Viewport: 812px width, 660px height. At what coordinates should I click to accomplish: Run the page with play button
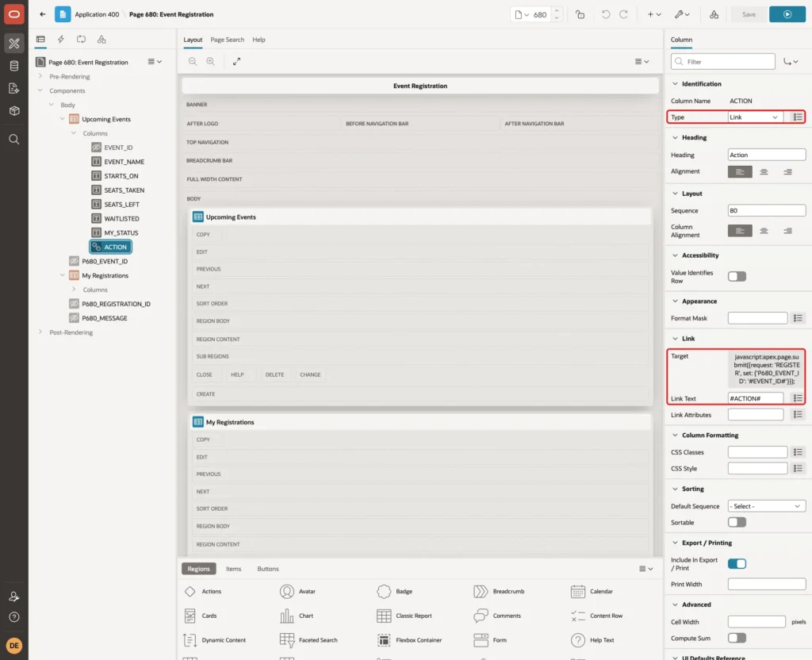787,14
